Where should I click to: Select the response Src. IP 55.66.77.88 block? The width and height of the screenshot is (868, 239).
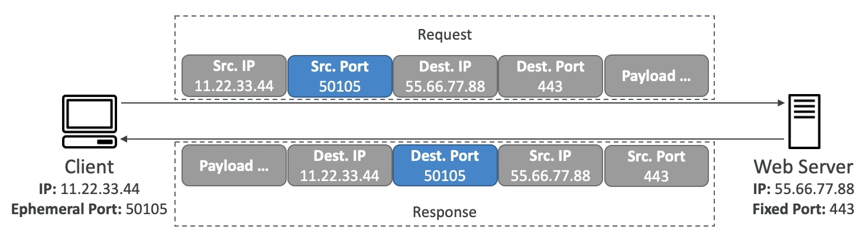tap(550, 166)
